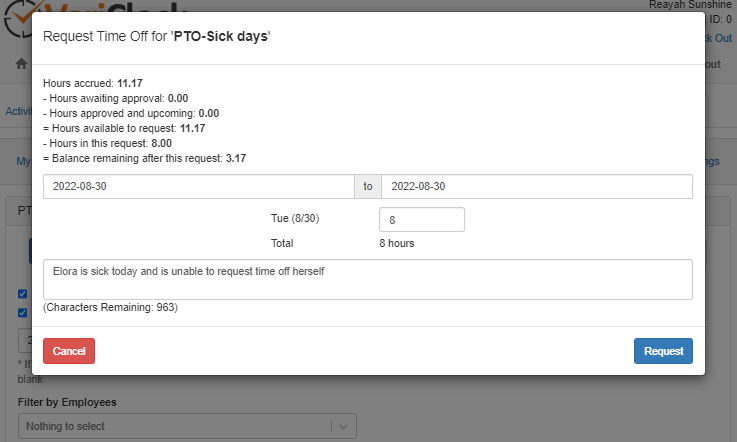Click the Reayah Sunshine user name
This screenshot has width=737, height=442.
pos(690,5)
